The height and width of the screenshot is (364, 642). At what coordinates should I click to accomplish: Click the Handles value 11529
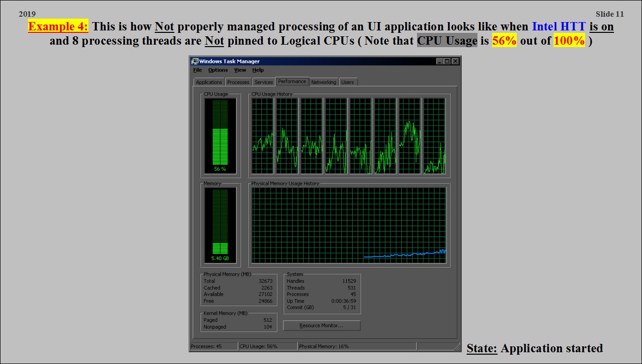point(349,281)
